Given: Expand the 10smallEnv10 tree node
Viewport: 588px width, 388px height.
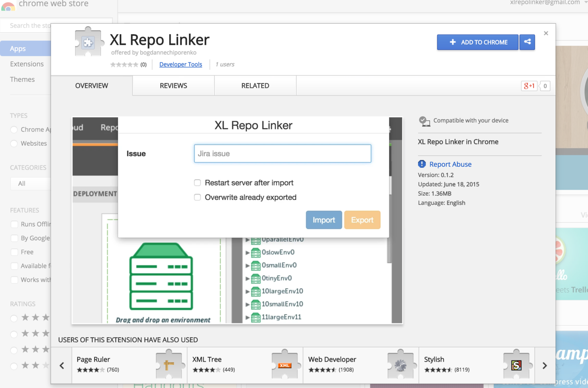Looking at the screenshot, I should coord(248,304).
